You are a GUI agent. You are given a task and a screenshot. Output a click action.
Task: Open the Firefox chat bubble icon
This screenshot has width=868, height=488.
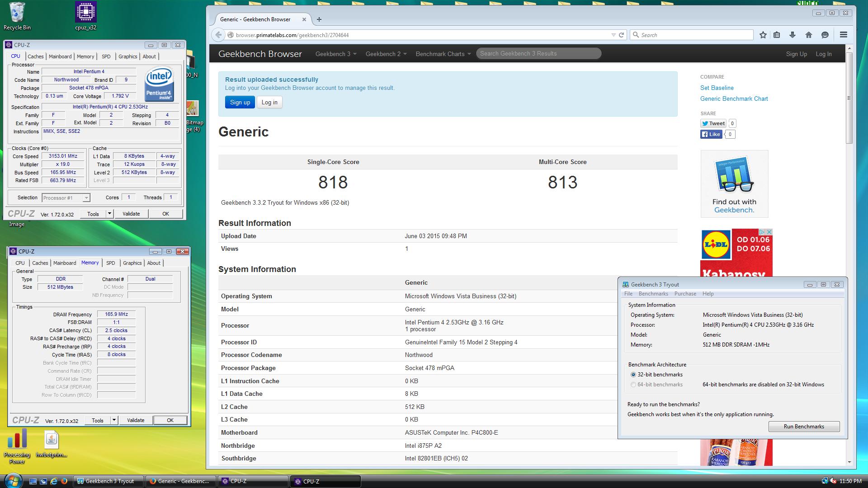coord(825,35)
